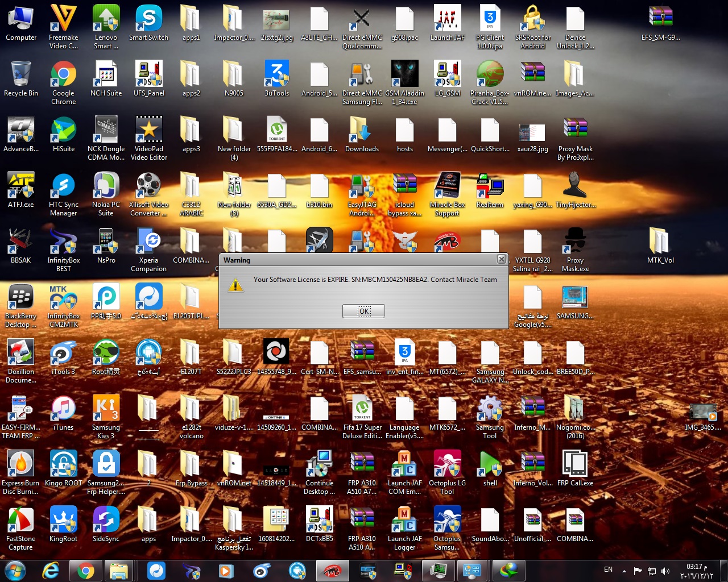Open Internet Download Manager from the taskbar
Viewport: 728px width, 582px height.
509,570
